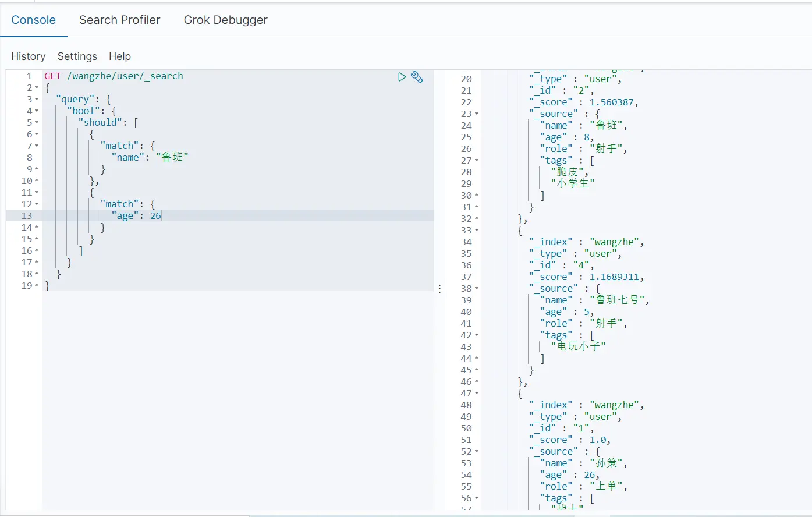Run the request with the play icon
Screen dimensions: 812x517
coord(402,77)
